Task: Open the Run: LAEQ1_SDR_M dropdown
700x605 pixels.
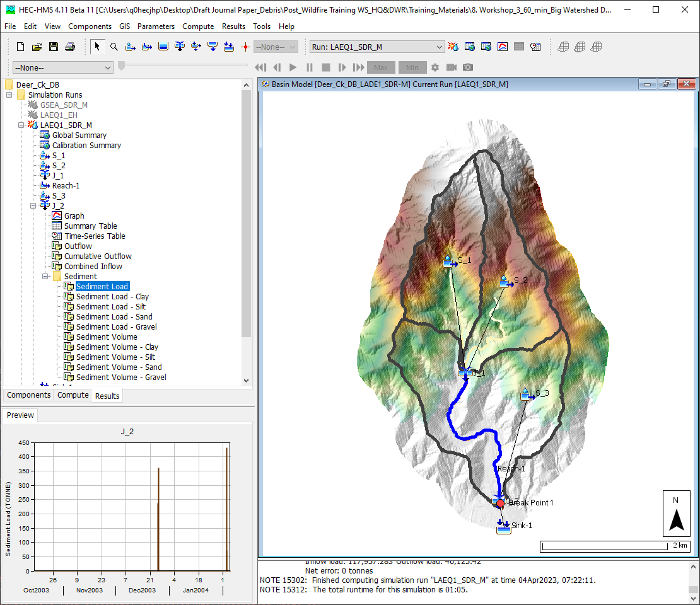Action: 377,47
